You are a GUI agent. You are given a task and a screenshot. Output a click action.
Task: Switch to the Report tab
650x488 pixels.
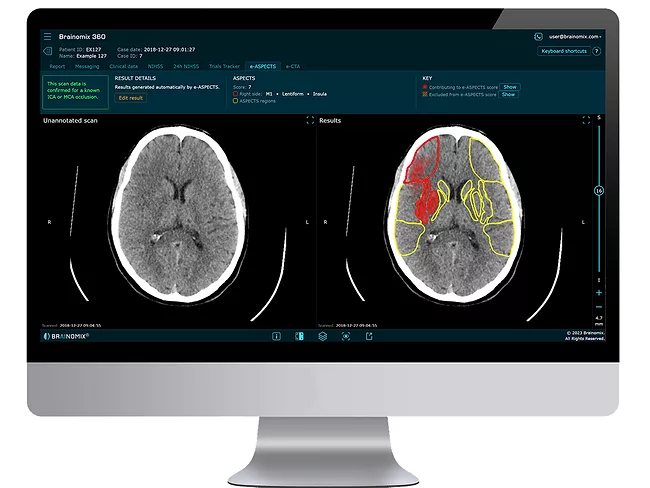[57, 66]
